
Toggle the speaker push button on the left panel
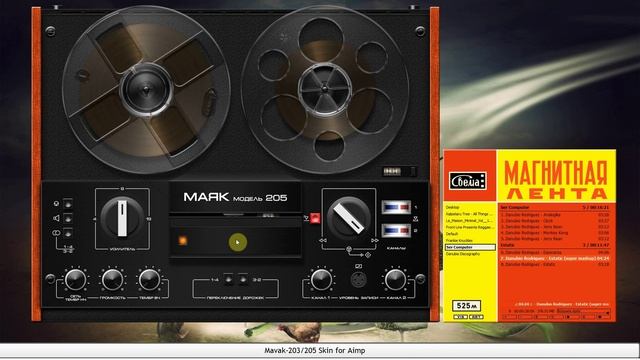68,219
